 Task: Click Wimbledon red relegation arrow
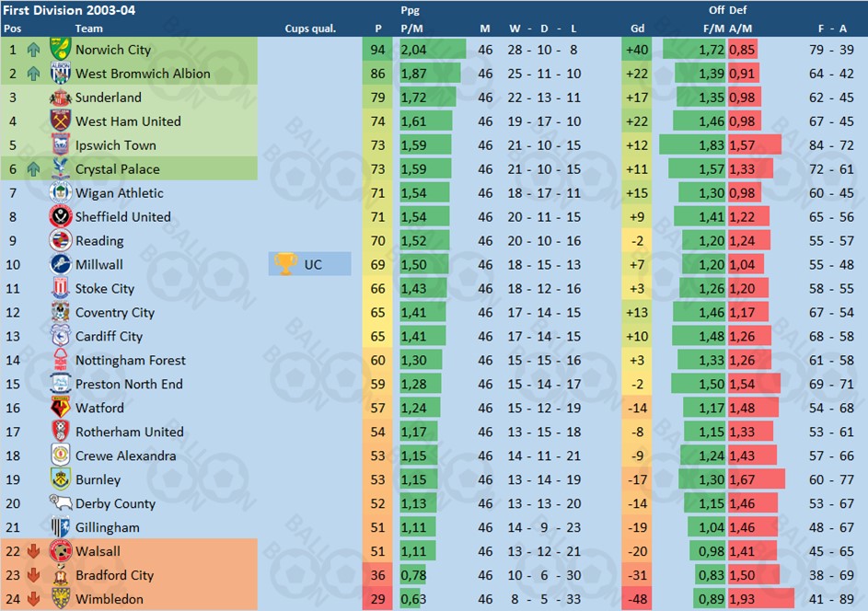point(33,599)
